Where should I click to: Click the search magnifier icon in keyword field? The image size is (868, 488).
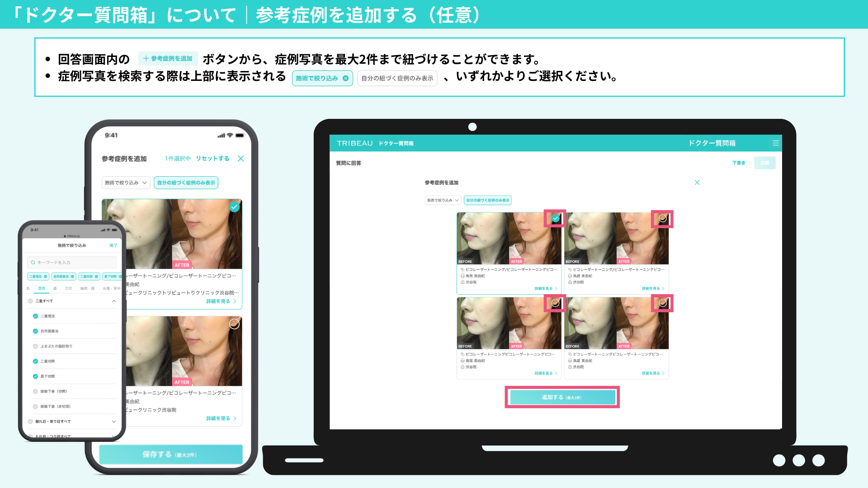[x=33, y=263]
